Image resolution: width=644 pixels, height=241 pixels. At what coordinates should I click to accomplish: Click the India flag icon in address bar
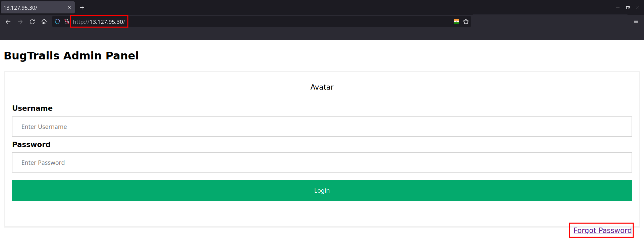pos(456,21)
